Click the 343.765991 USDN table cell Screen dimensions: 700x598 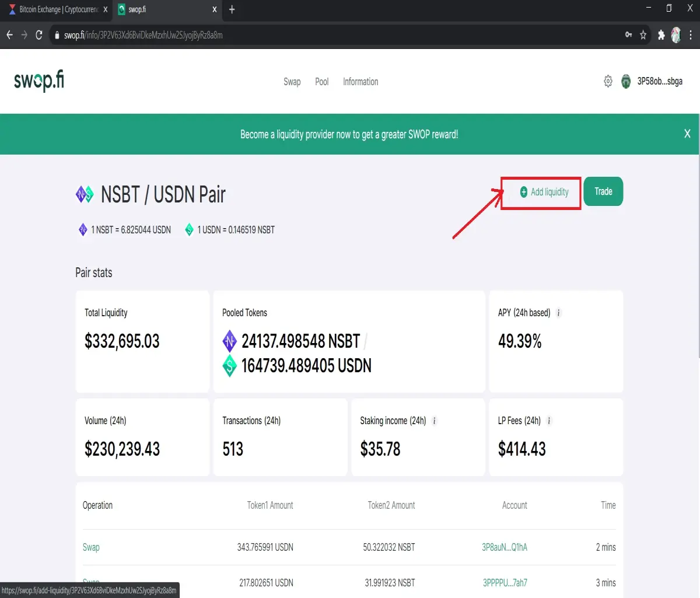(x=265, y=547)
